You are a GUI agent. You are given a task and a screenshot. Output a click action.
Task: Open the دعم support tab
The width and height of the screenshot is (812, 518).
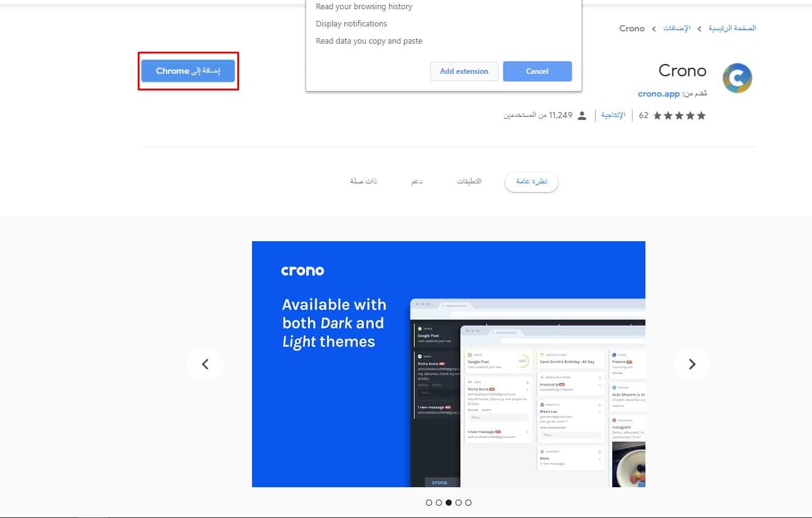[417, 182]
